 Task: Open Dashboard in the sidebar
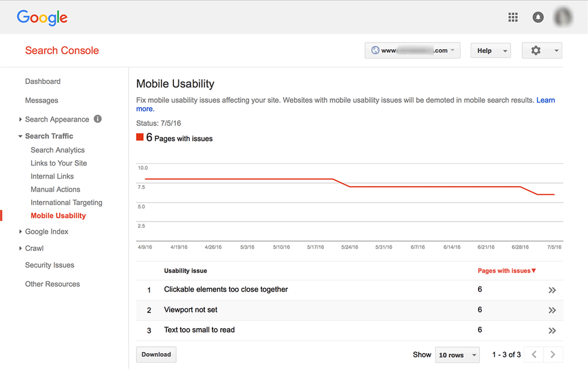point(43,82)
